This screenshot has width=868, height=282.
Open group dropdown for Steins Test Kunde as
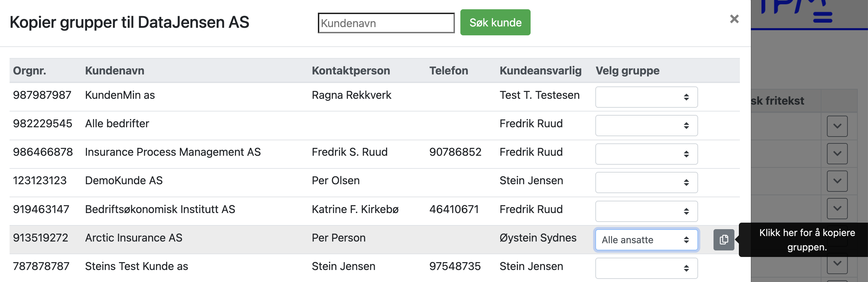coord(646,268)
